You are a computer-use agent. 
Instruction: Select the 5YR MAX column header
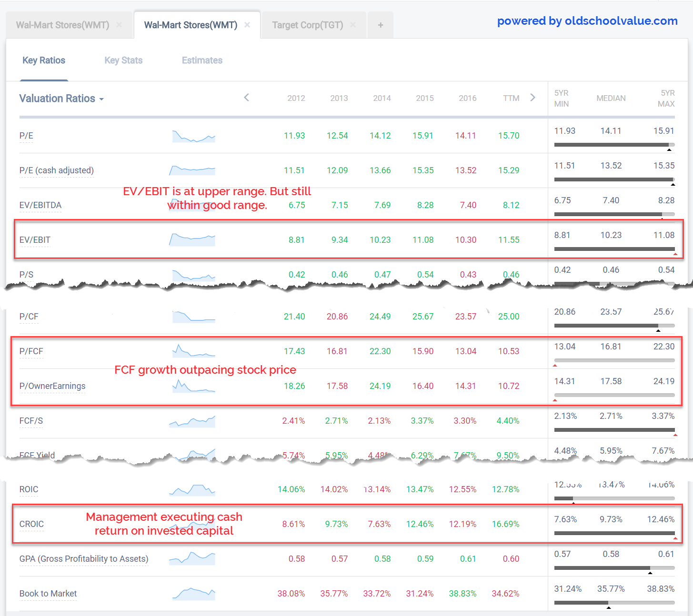[667, 99]
